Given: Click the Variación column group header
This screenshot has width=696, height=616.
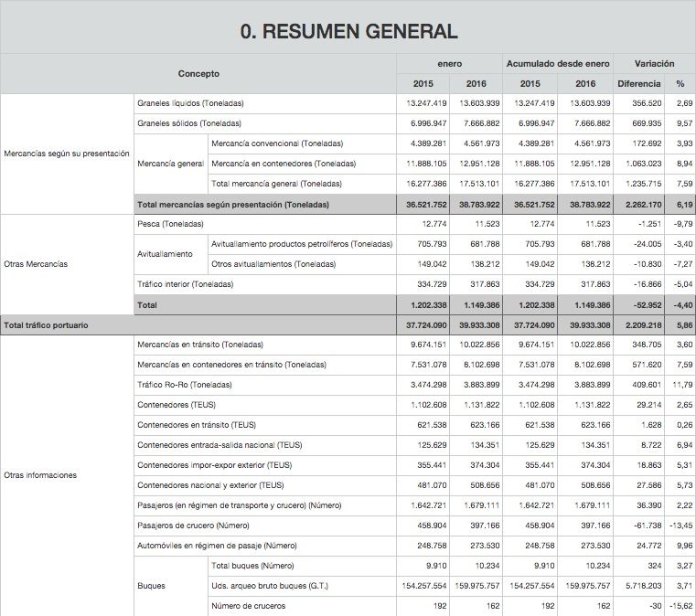Looking at the screenshot, I should [654, 64].
